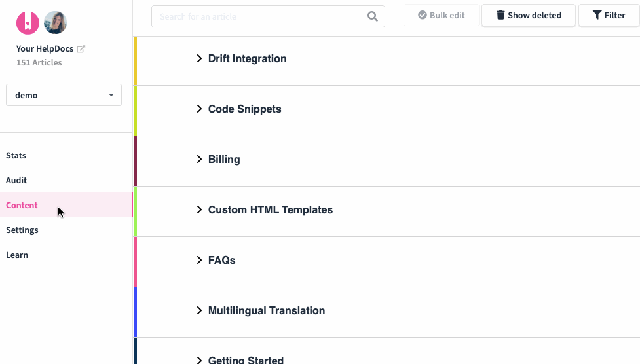
Task: Click the Multilingual Translation blue color bar
Action: pos(136,312)
